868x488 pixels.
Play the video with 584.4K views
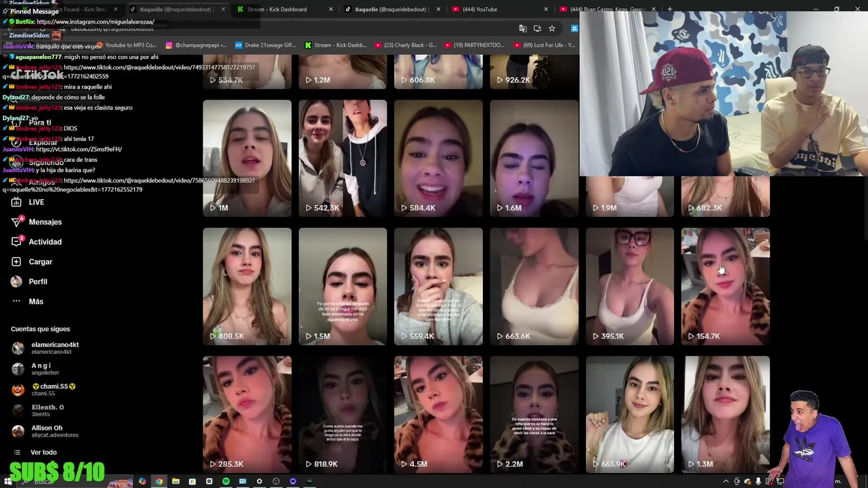(x=438, y=159)
